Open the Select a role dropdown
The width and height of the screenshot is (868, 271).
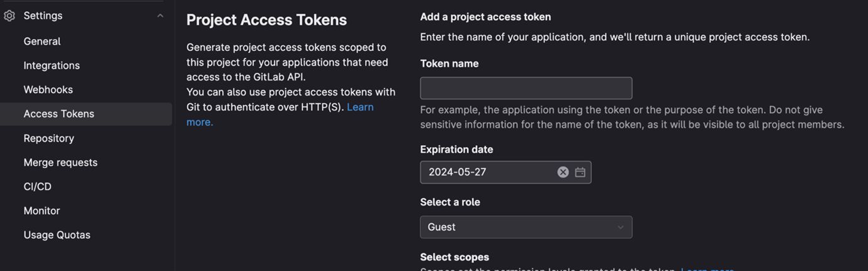pos(526,227)
